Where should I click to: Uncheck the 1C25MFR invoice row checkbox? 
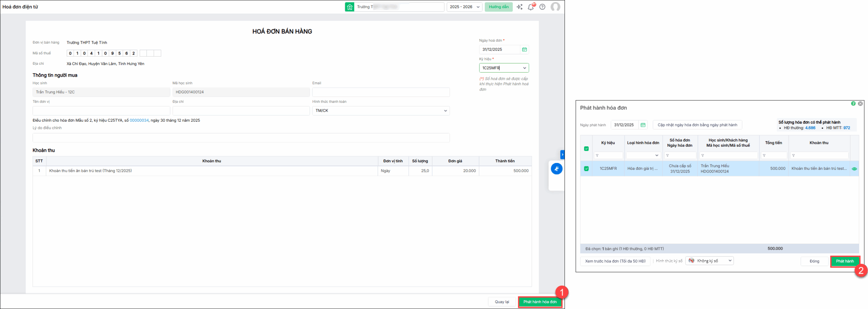click(x=586, y=169)
